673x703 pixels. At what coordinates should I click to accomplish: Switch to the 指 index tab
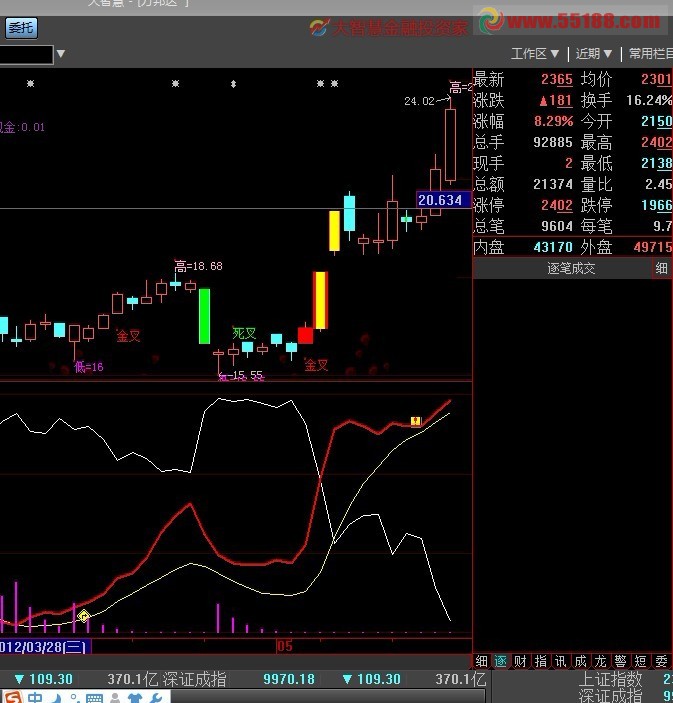coord(540,661)
